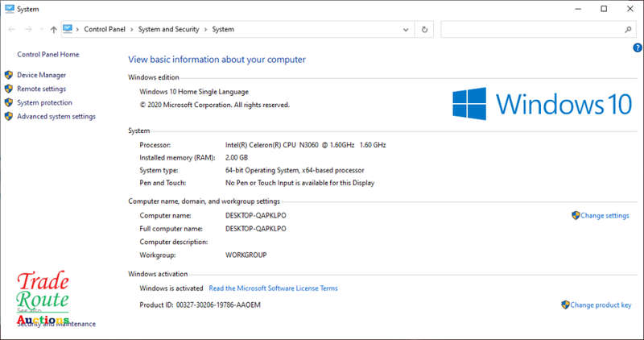Read the Microsoft Software License Terms
This screenshot has width=644, height=340.
click(273, 288)
